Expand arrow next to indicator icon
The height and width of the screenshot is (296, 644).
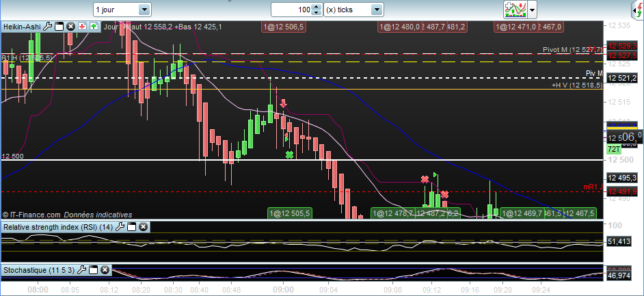click(532, 10)
